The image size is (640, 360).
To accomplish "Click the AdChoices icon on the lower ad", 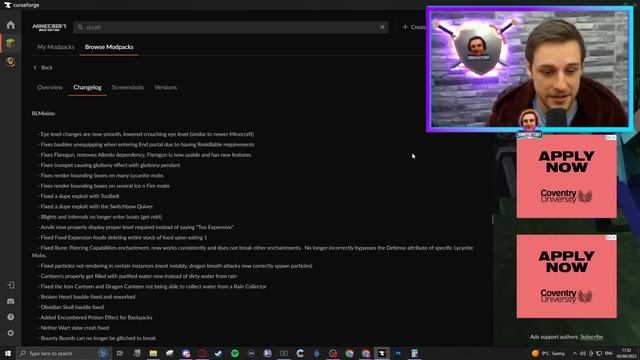I will tap(611, 238).
